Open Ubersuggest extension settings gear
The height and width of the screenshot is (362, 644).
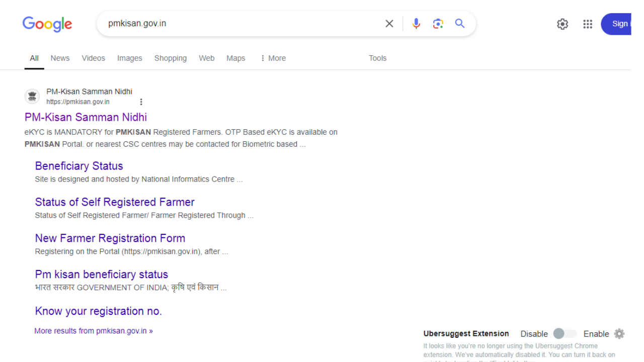pyautogui.click(x=619, y=334)
